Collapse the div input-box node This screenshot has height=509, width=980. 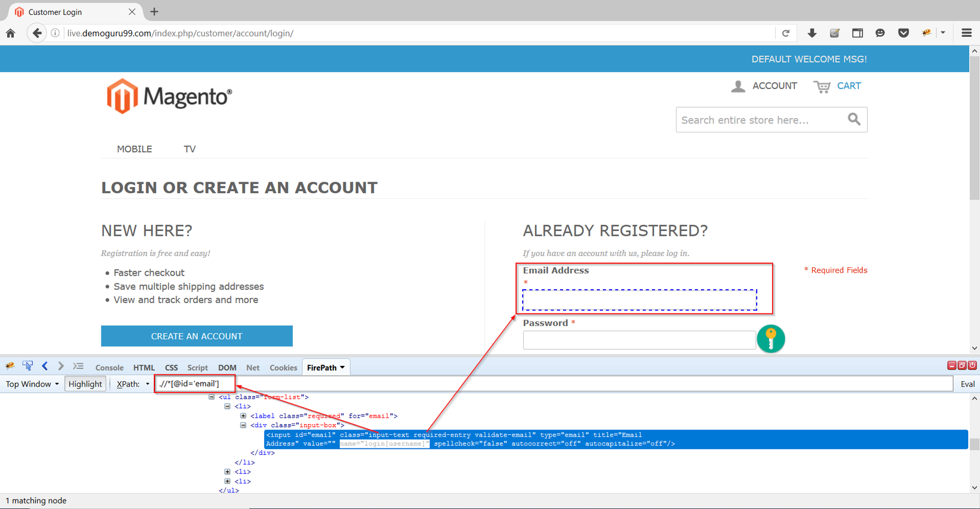pyautogui.click(x=243, y=425)
